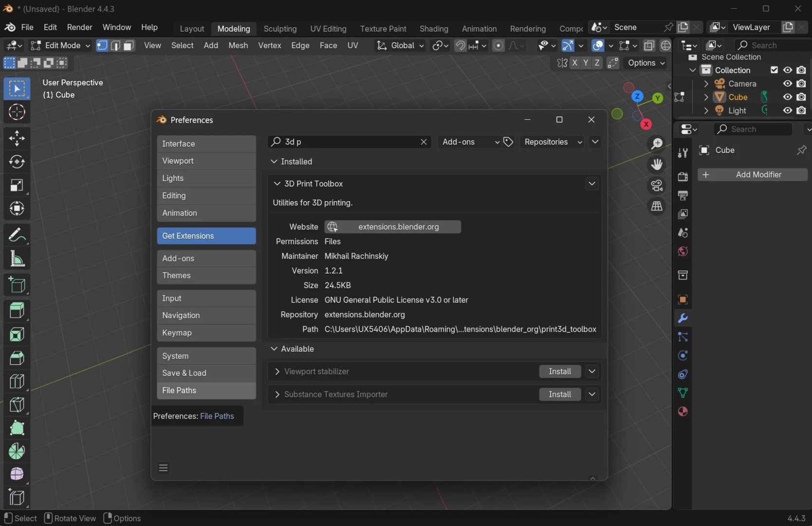
Task: Open the Themes preferences section
Action: [206, 276]
